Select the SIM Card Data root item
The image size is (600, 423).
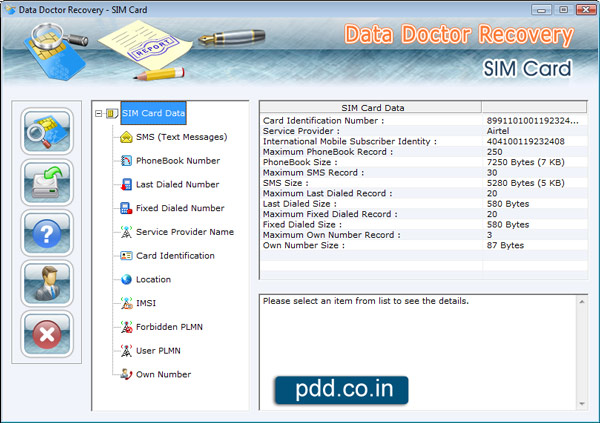coord(153,113)
